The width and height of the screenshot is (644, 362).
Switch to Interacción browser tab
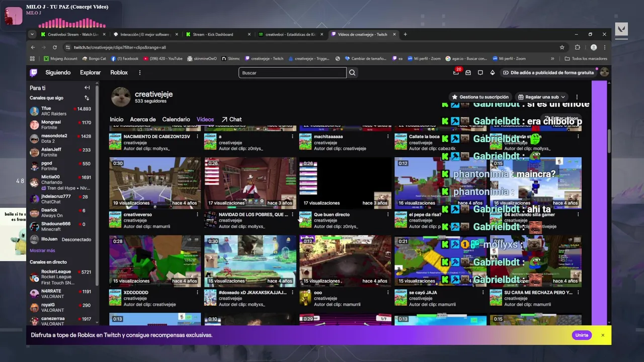coord(145,34)
